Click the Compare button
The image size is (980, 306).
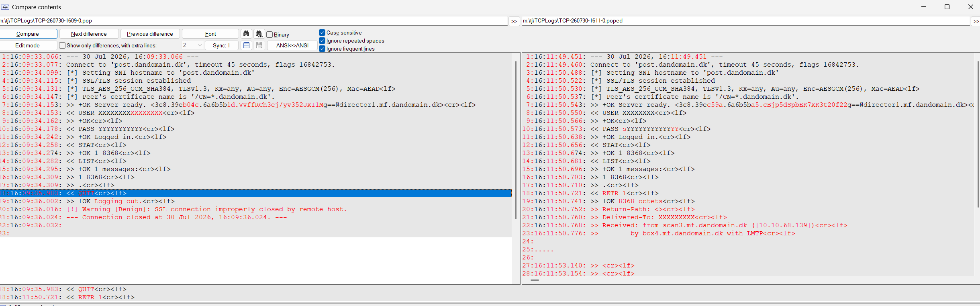28,34
